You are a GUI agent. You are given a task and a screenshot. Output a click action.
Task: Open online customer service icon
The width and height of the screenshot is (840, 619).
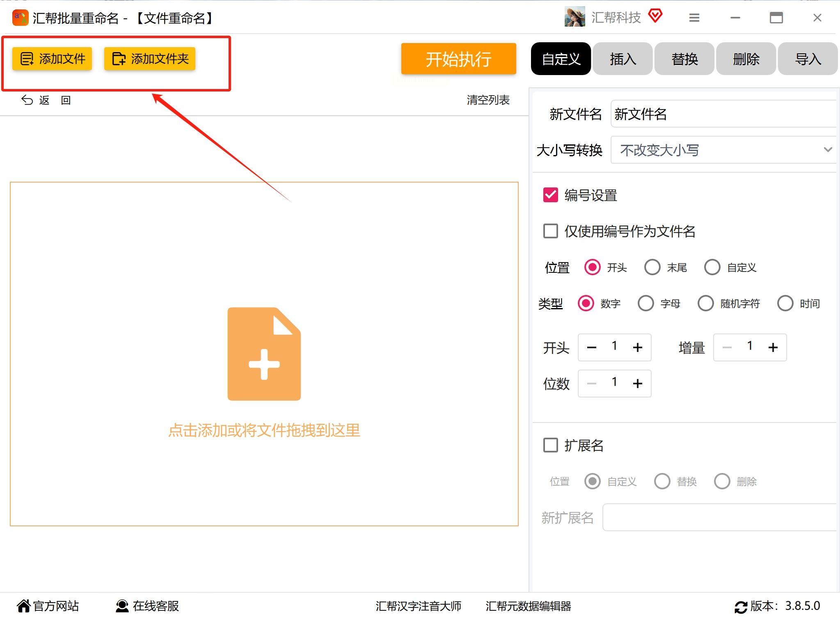[122, 606]
